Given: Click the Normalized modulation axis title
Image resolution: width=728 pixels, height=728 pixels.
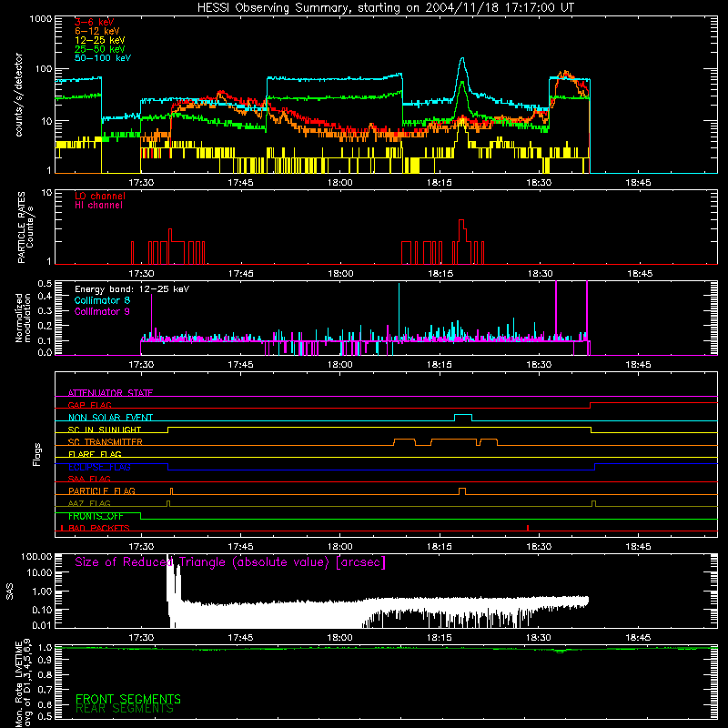Looking at the screenshot, I should pos(24,318).
